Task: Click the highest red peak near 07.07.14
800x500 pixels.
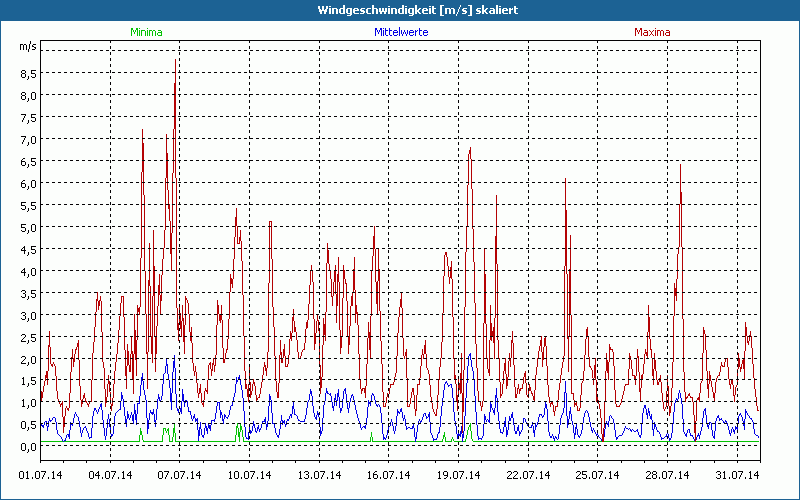Action: [176, 60]
